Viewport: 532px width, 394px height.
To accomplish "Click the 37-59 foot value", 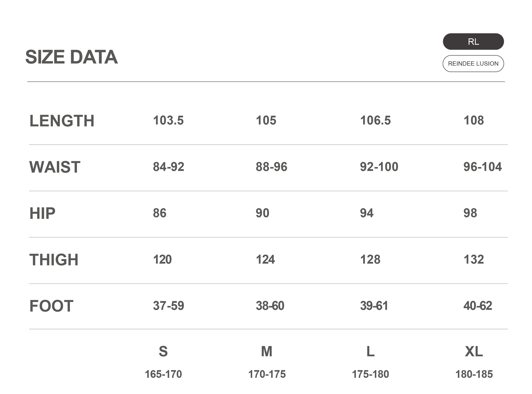I will (168, 306).
